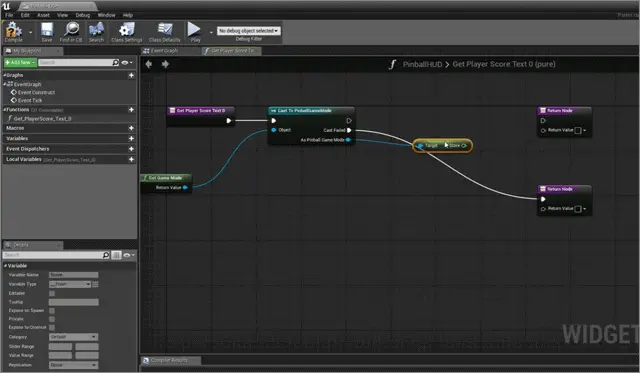The width and height of the screenshot is (640, 373).
Task: Add a new local variable with plus icon
Action: (131, 160)
